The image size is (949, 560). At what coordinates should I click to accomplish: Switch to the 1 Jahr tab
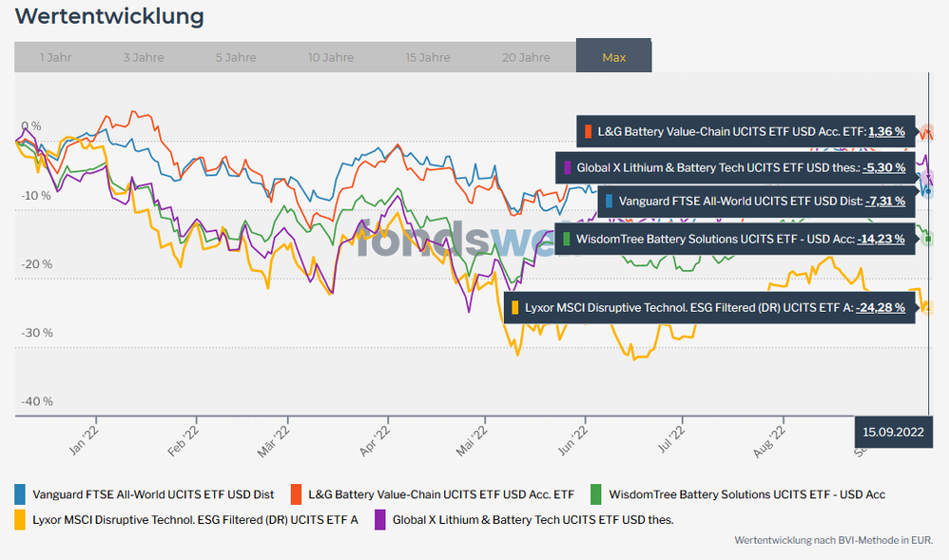(x=55, y=57)
